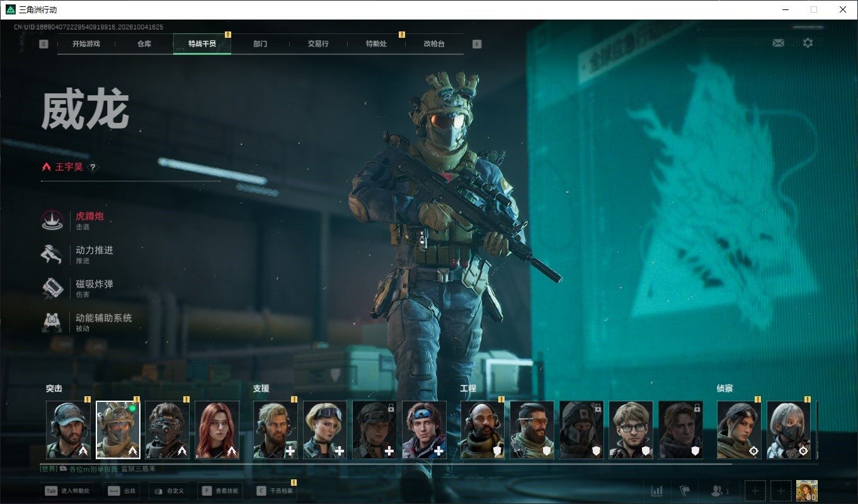The image size is (858, 504).
Task: Select the first 工程 operator with headset
Action: 483,430
